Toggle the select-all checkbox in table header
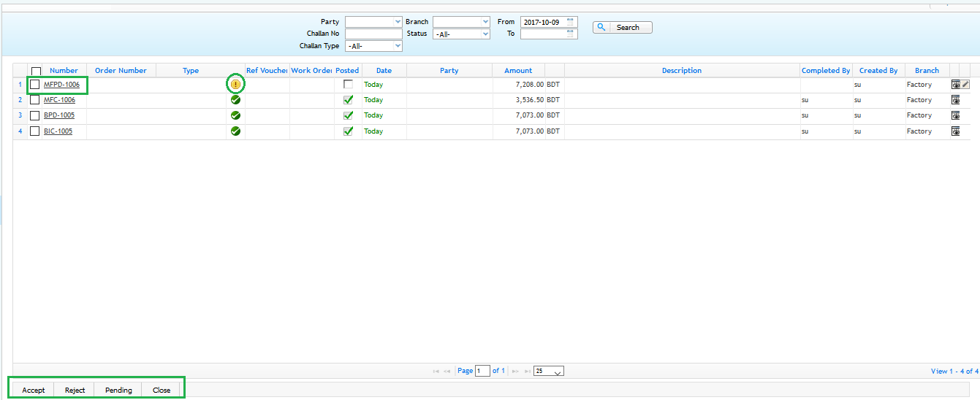The height and width of the screenshot is (400, 980). [36, 72]
